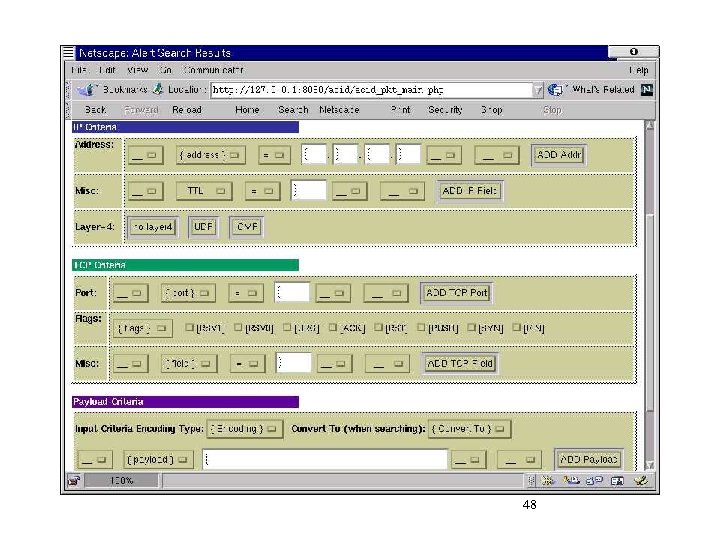Image resolution: width=720 pixels, height=540 pixels.
Task: Click the window menu icon in title bar
Action: [68, 53]
